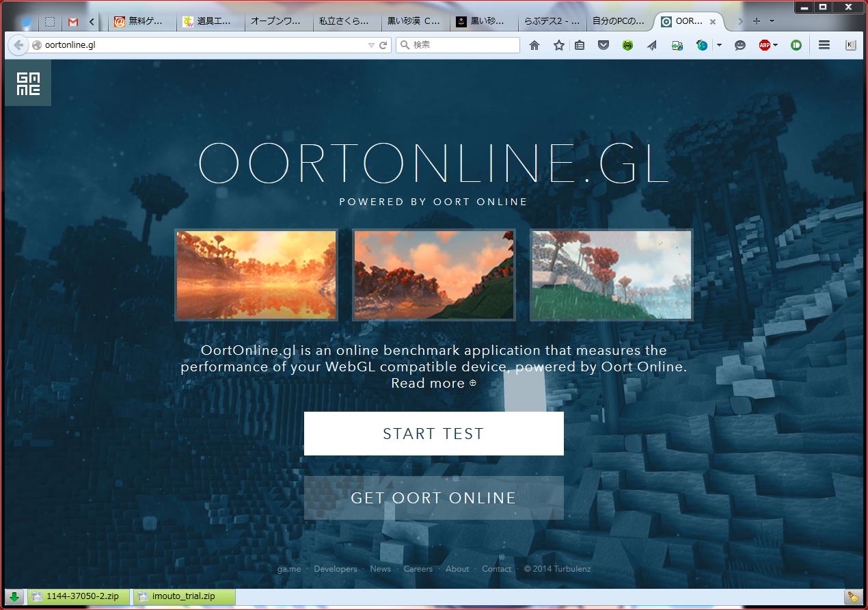The image size is (868, 610).
Task: Switch to the 黒い砂... tab with black icon
Action: tap(484, 22)
